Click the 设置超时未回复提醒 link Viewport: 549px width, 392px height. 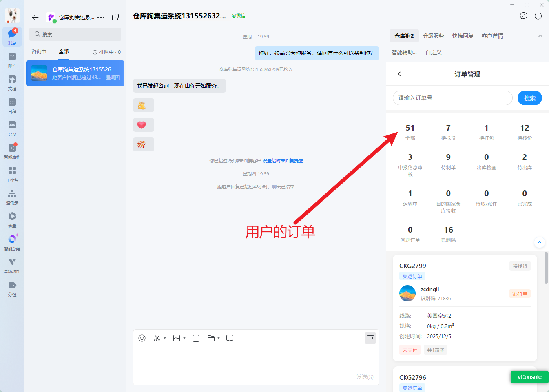[283, 161]
